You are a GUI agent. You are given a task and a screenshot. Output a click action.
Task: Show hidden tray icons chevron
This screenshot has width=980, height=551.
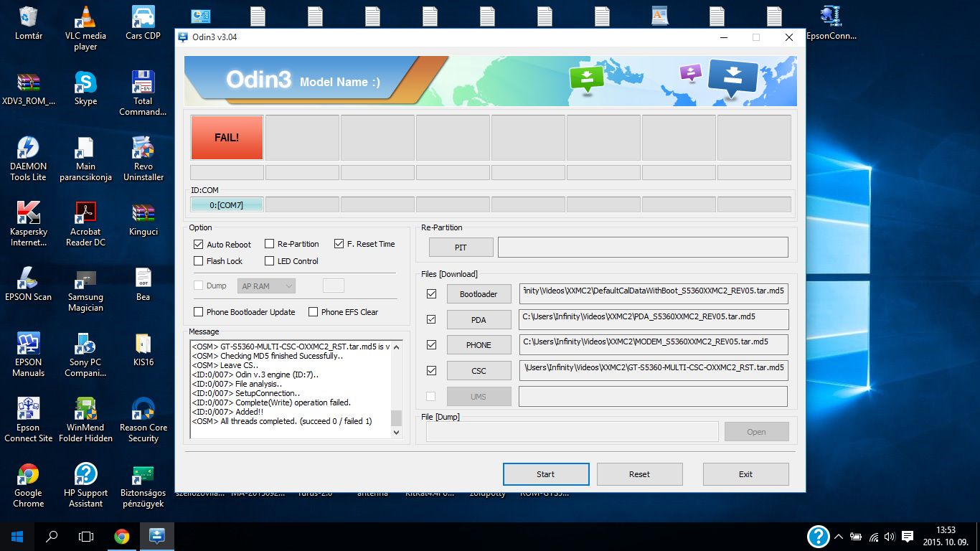pos(838,536)
